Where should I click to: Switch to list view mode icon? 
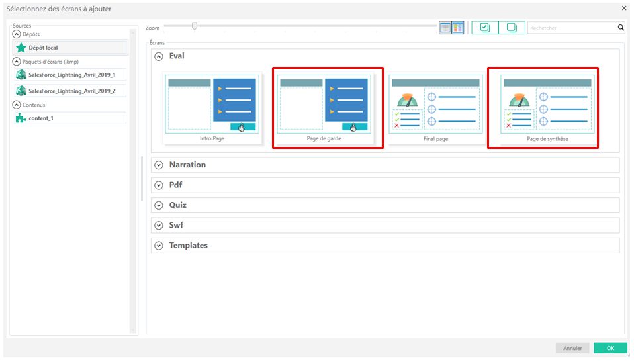[445, 28]
